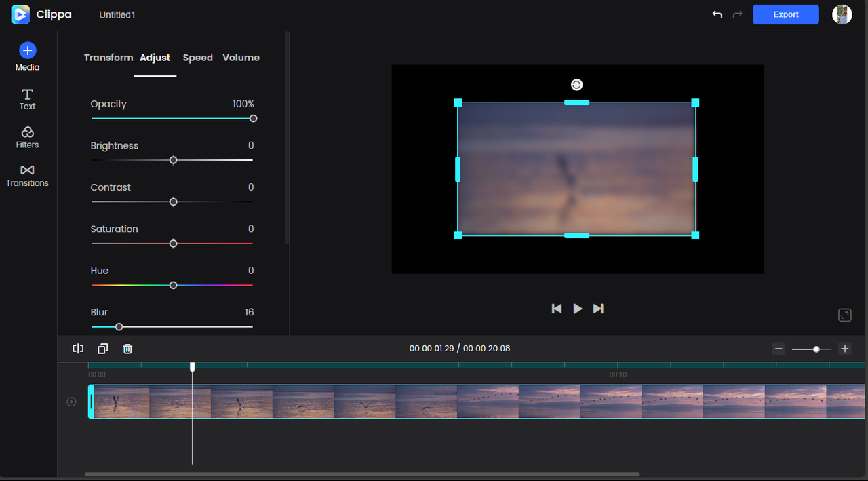
Task: Redo the last action
Action: 738,14
